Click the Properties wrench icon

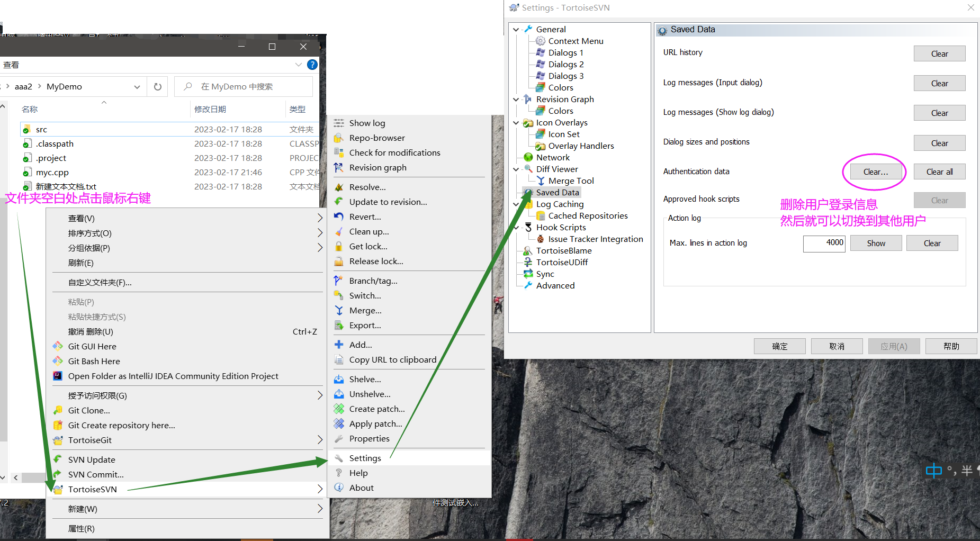[339, 438]
